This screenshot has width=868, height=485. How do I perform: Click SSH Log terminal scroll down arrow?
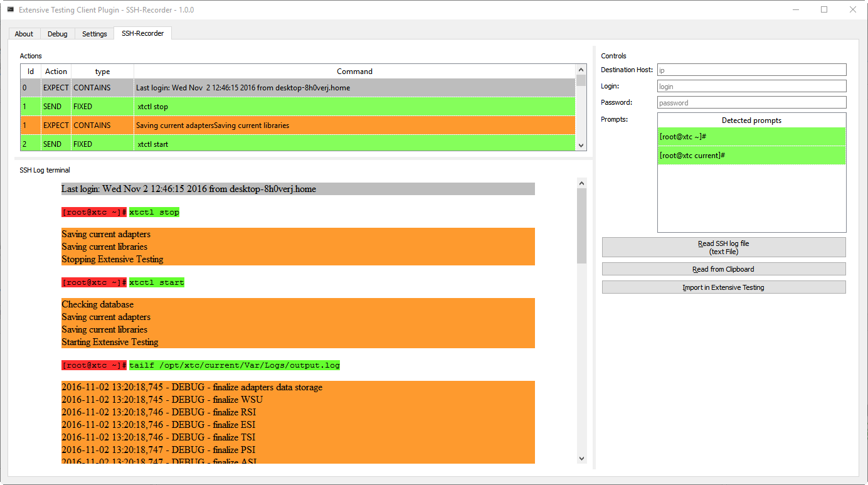[581, 459]
